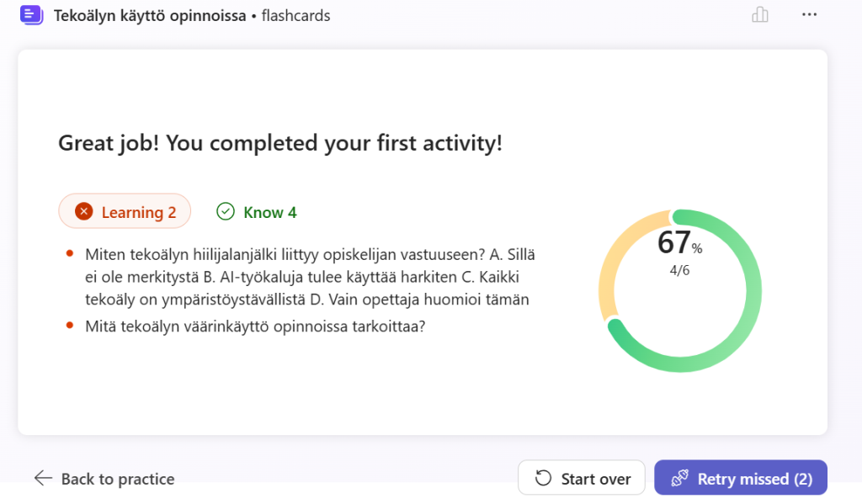Open the flashcards insights bar chart icon
This screenshot has height=504, width=862.
pos(760,15)
